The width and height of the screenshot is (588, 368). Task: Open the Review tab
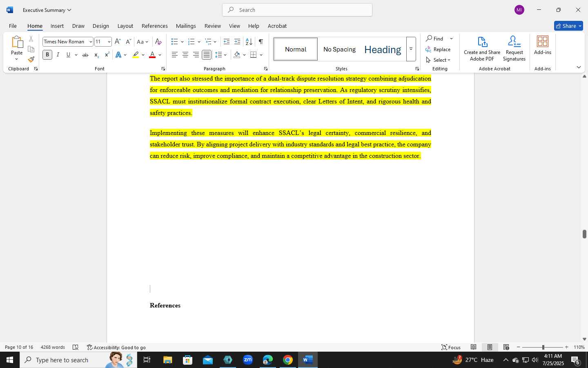212,26
